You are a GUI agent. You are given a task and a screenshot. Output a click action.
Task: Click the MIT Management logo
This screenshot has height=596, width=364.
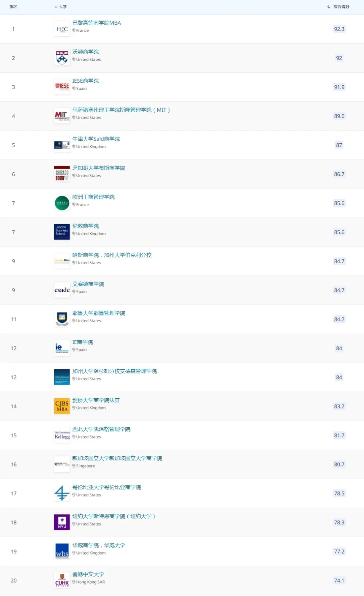(62, 116)
